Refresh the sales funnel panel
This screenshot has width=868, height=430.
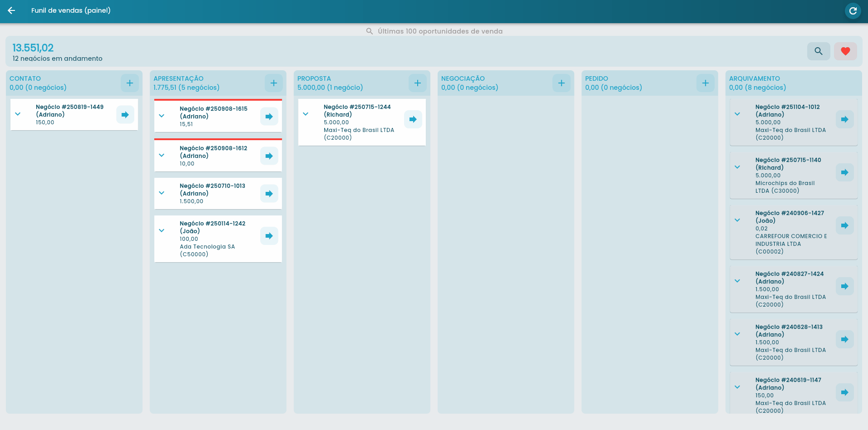pyautogui.click(x=853, y=10)
